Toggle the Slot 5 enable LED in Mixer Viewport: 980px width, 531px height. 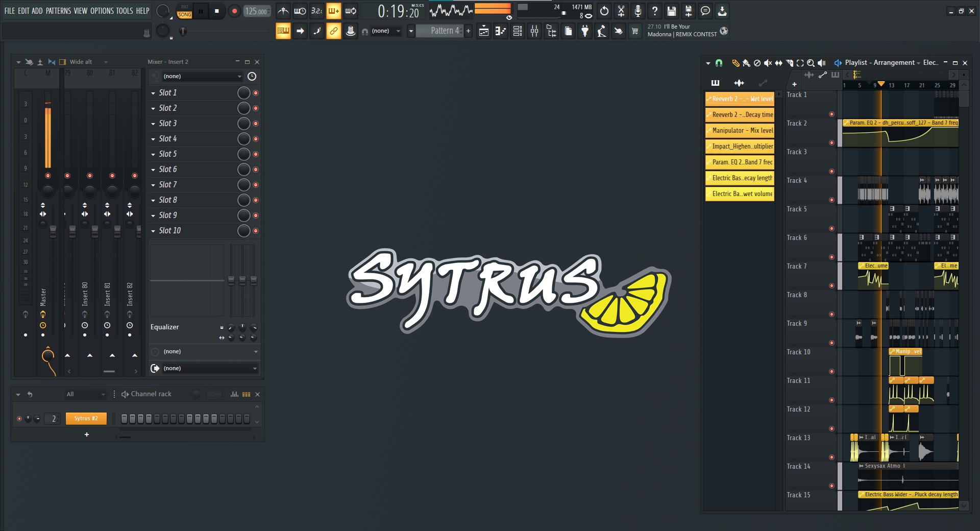pyautogui.click(x=256, y=154)
